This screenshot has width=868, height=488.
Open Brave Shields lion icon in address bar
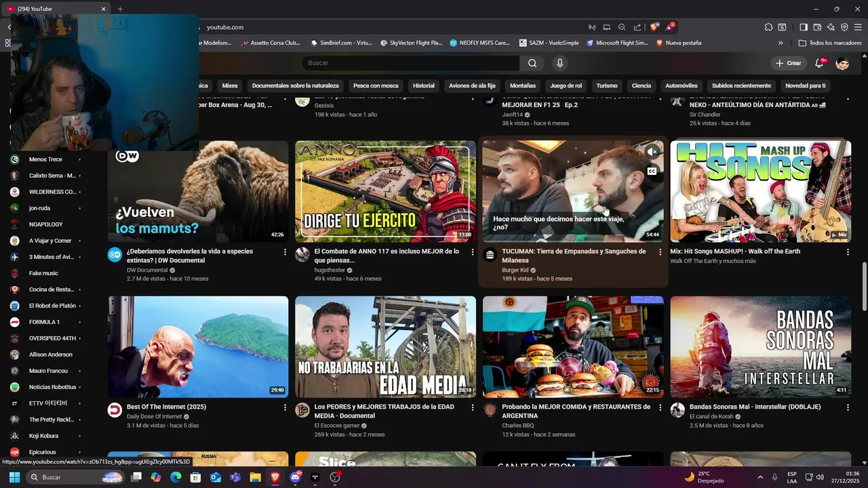tap(654, 27)
